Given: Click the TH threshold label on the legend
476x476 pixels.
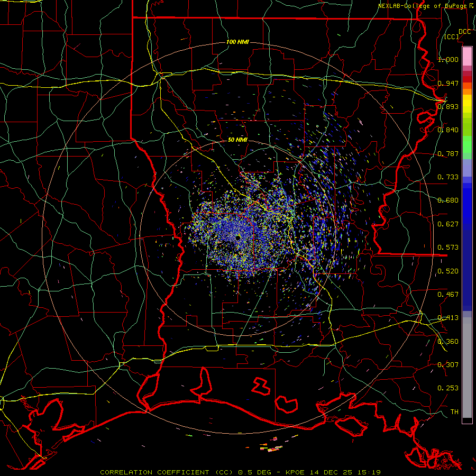Looking at the screenshot, I should coord(454,412).
